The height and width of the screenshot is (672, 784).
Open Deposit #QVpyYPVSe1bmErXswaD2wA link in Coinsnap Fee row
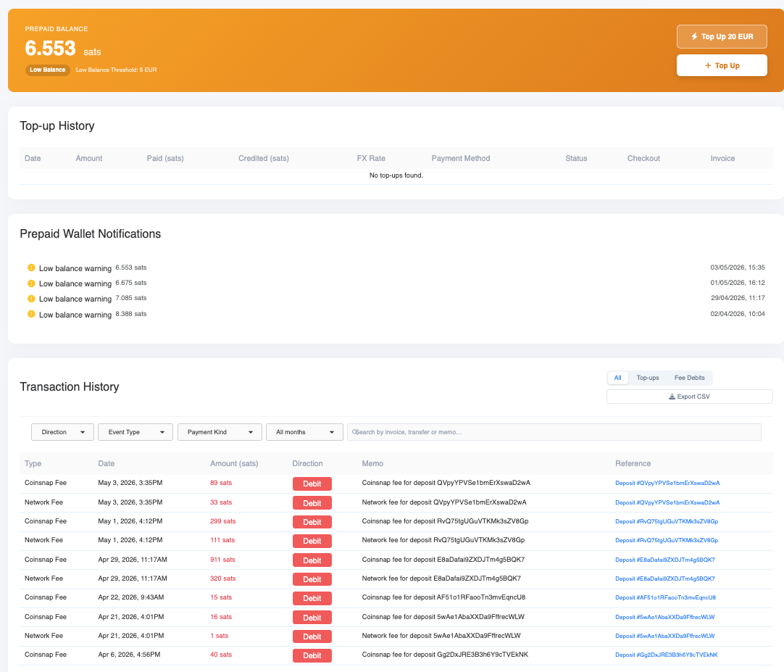click(667, 483)
